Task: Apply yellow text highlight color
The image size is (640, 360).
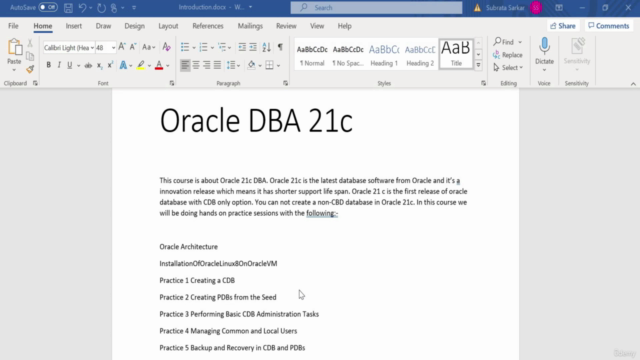Action: click(x=140, y=65)
